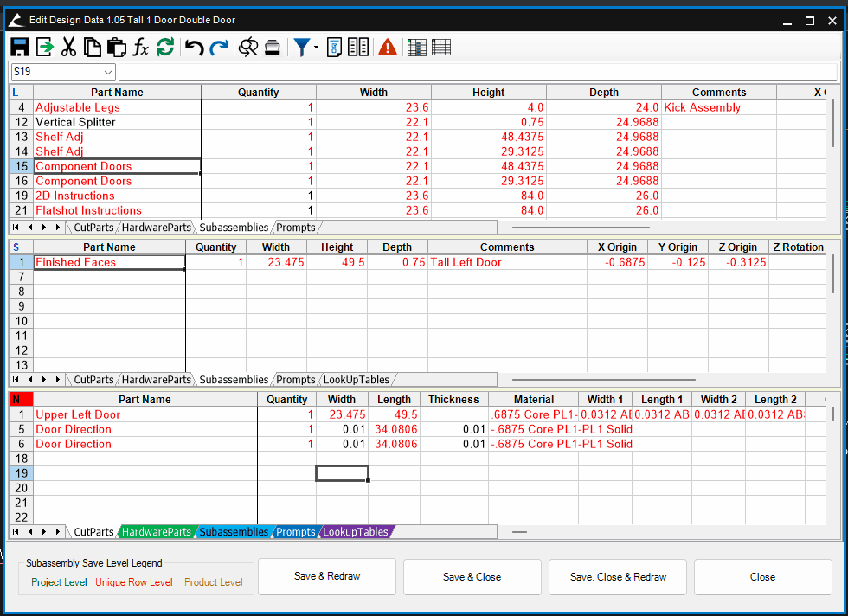Click the green Refresh arrows icon

pos(165,48)
